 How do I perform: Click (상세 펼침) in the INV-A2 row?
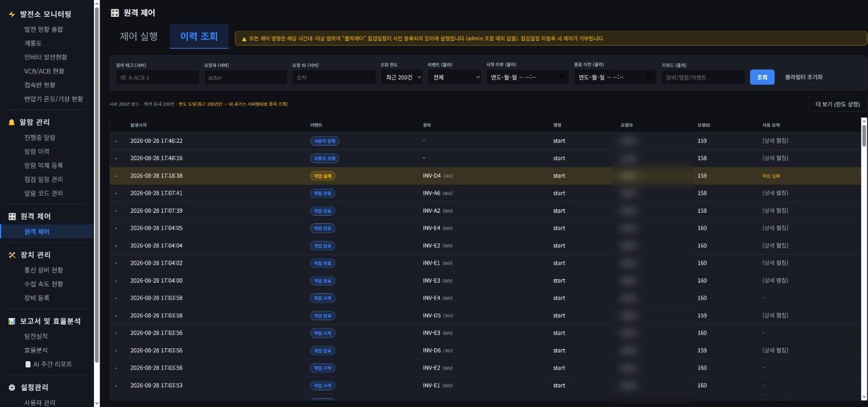(775, 210)
